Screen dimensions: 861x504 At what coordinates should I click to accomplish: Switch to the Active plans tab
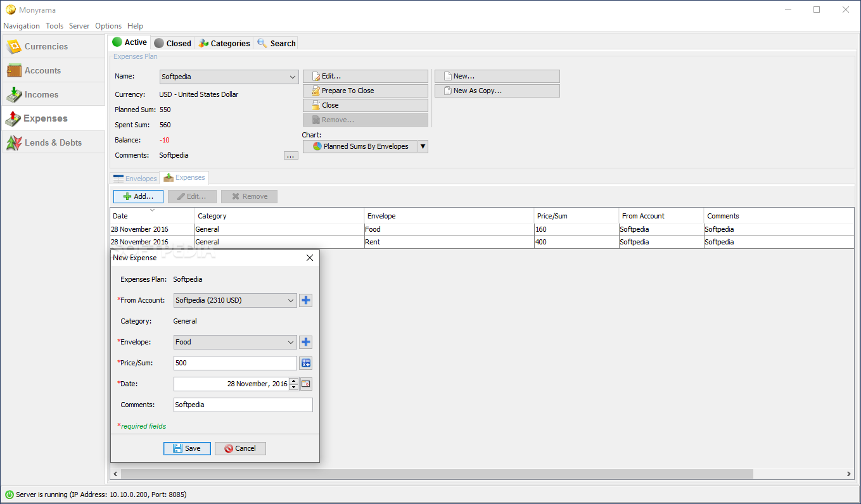pyautogui.click(x=130, y=42)
